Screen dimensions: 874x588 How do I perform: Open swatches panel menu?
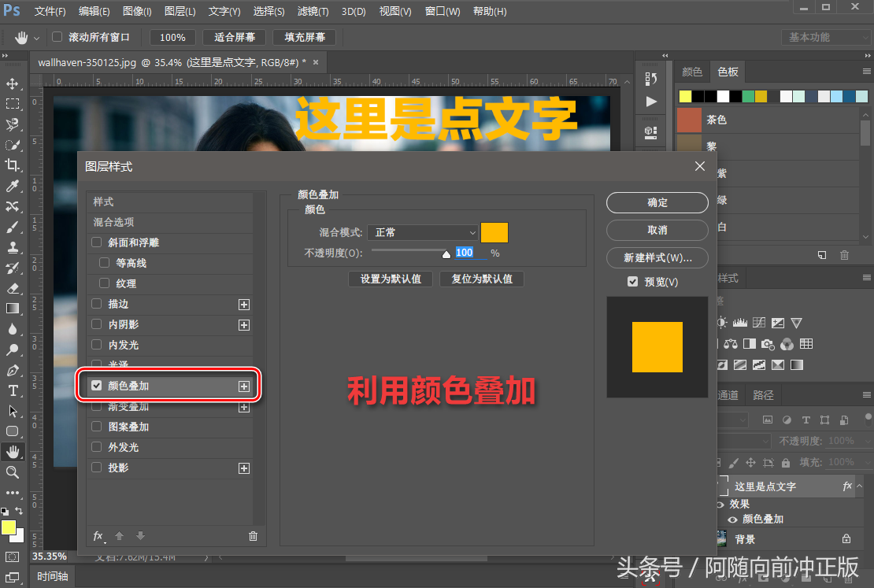pyautogui.click(x=867, y=72)
